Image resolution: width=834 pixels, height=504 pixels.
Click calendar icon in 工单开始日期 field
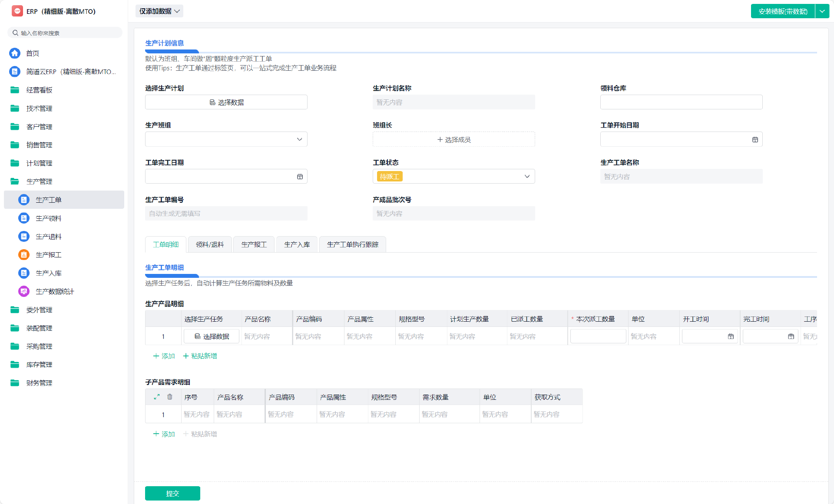[x=755, y=139]
